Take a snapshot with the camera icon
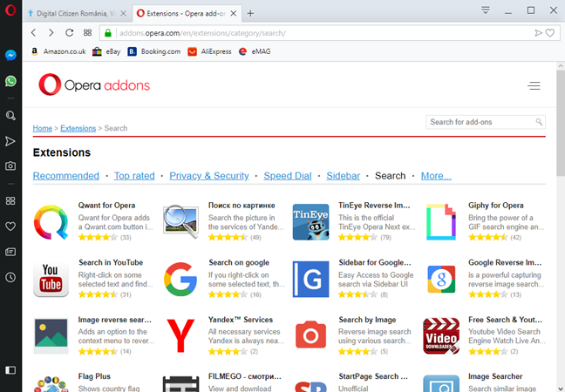 pos(10,166)
